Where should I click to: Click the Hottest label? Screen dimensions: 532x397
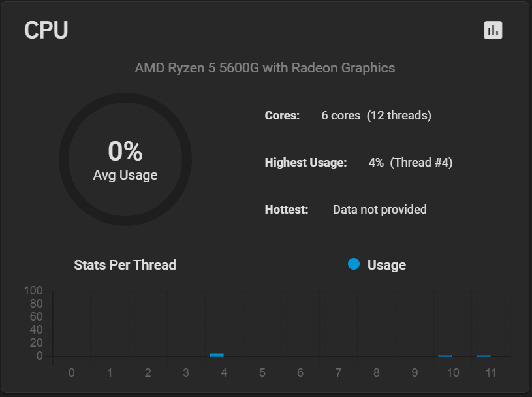(287, 210)
